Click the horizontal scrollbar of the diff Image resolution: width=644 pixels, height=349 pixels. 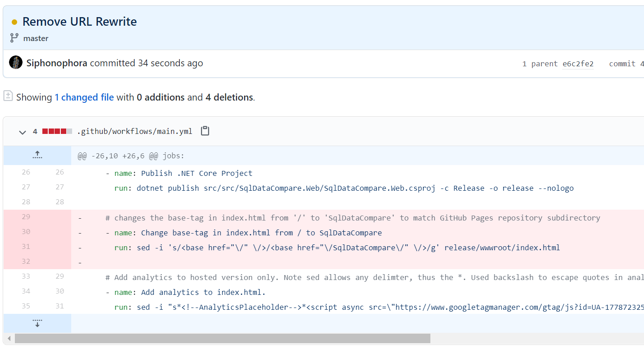(223, 338)
